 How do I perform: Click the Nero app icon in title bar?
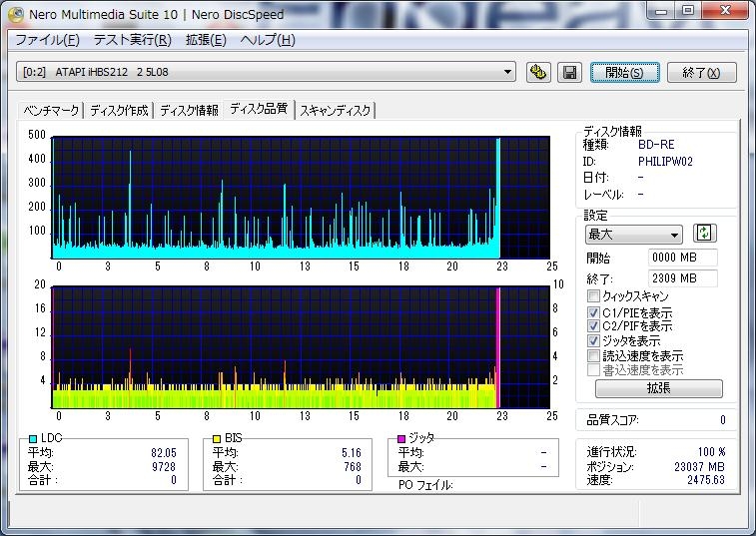point(16,14)
